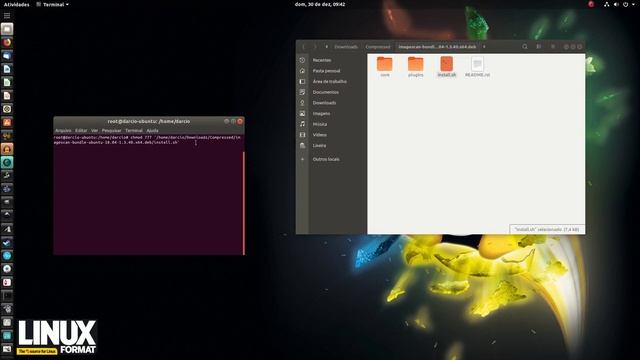
Task: Open the network icon in top bar
Action: [x=607, y=4]
